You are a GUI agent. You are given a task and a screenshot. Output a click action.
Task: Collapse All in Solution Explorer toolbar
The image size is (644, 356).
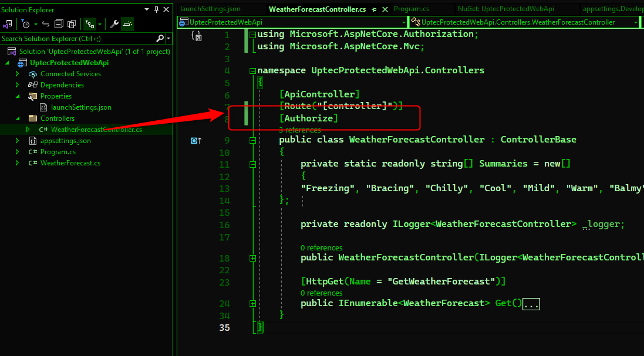59,24
